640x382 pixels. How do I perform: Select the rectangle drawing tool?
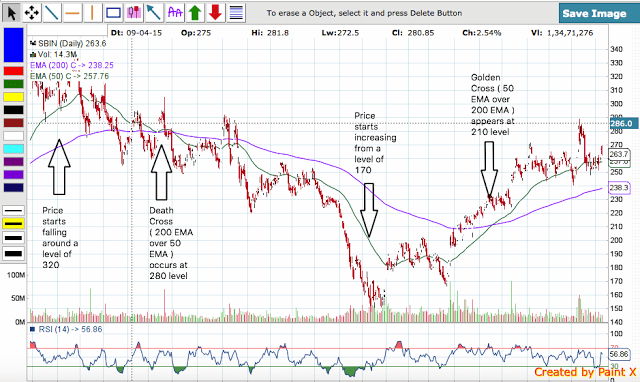click(113, 13)
